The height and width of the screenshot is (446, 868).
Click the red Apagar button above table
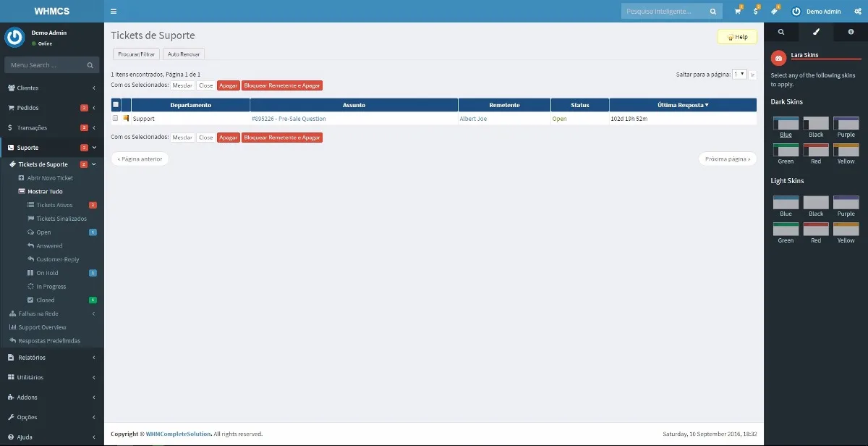tap(229, 85)
